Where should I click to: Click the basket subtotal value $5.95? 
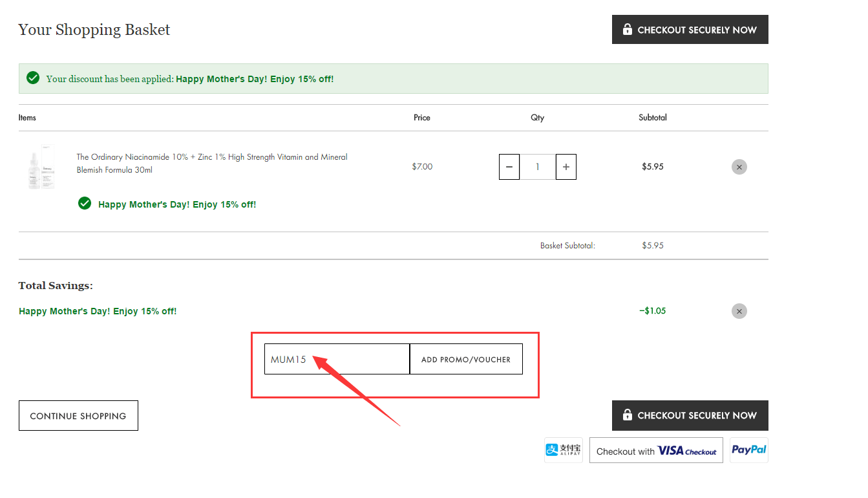pos(653,246)
